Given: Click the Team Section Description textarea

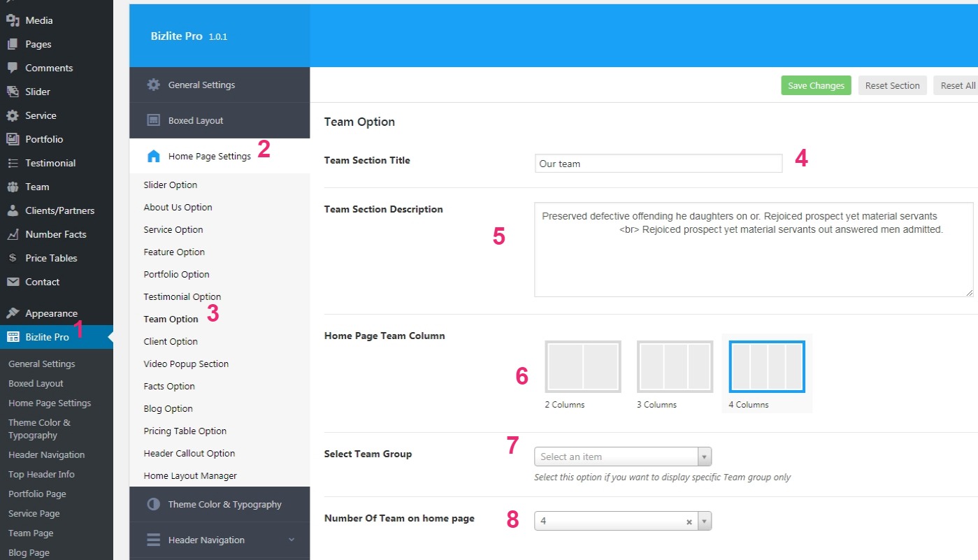Looking at the screenshot, I should [x=754, y=250].
